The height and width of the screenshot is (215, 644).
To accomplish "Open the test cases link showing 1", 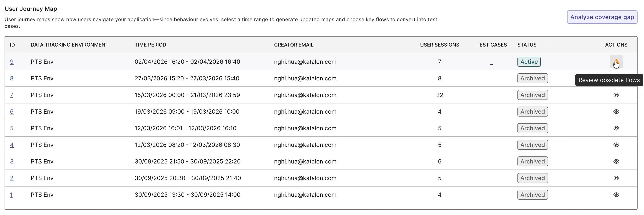I will click(491, 62).
